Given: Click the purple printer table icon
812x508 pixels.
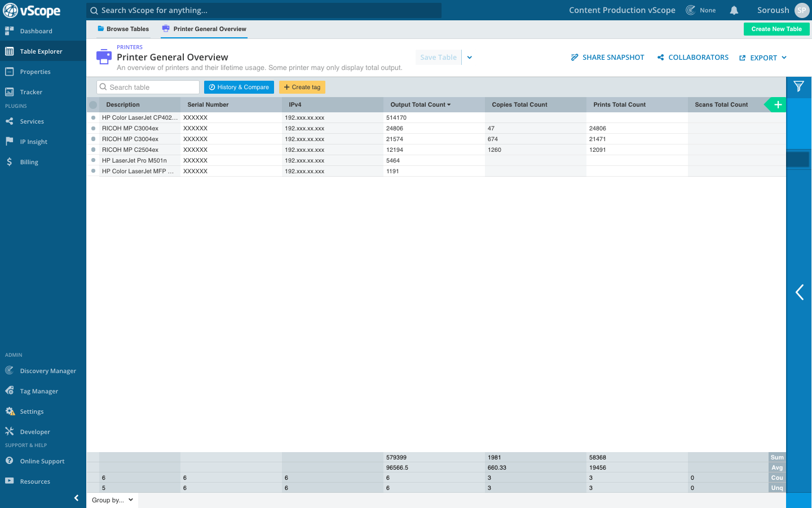Looking at the screenshot, I should pos(104,56).
